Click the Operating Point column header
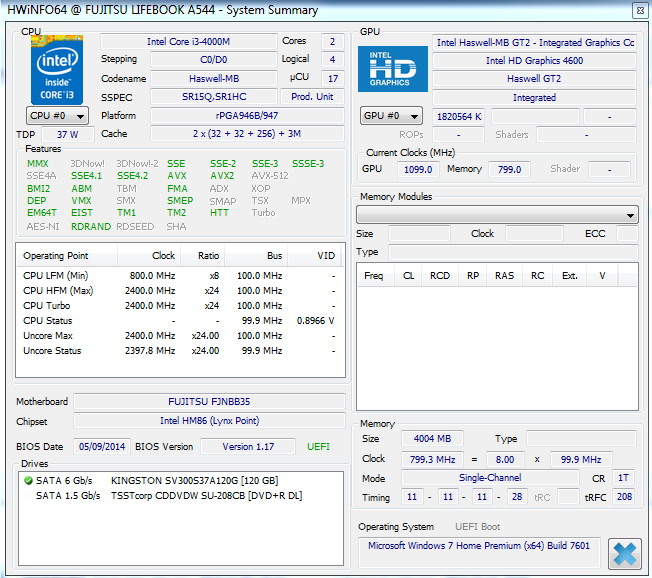 tap(67, 255)
